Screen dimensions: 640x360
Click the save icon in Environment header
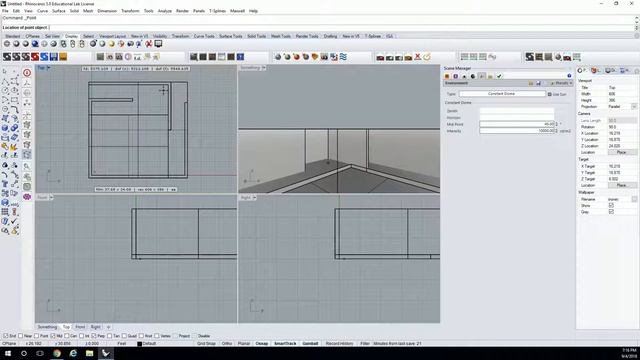pyautogui.click(x=538, y=83)
